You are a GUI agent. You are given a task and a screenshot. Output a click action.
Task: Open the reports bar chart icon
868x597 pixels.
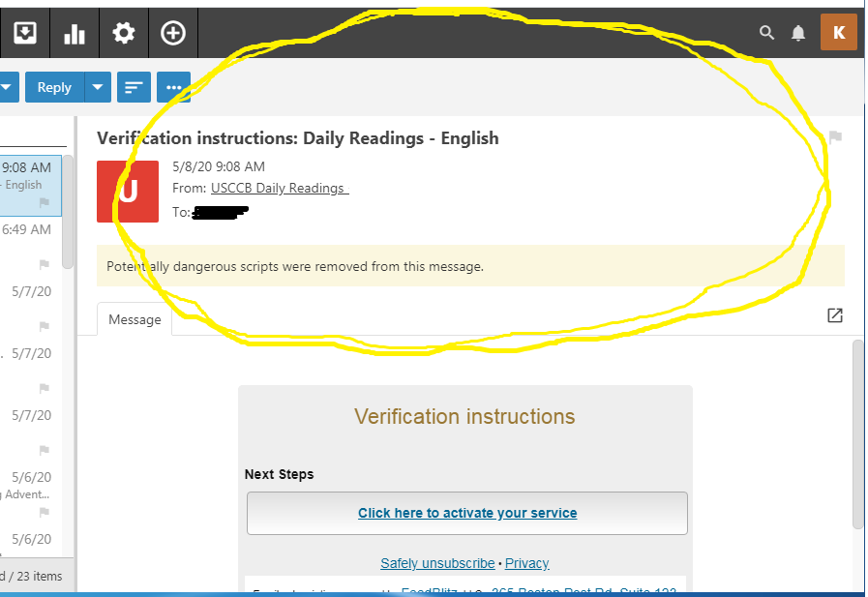point(75,34)
